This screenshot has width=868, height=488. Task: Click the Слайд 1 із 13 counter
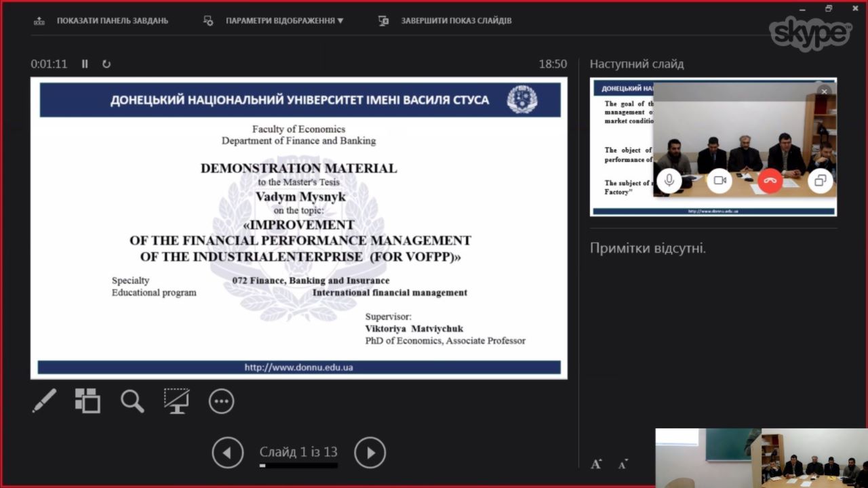[298, 452]
